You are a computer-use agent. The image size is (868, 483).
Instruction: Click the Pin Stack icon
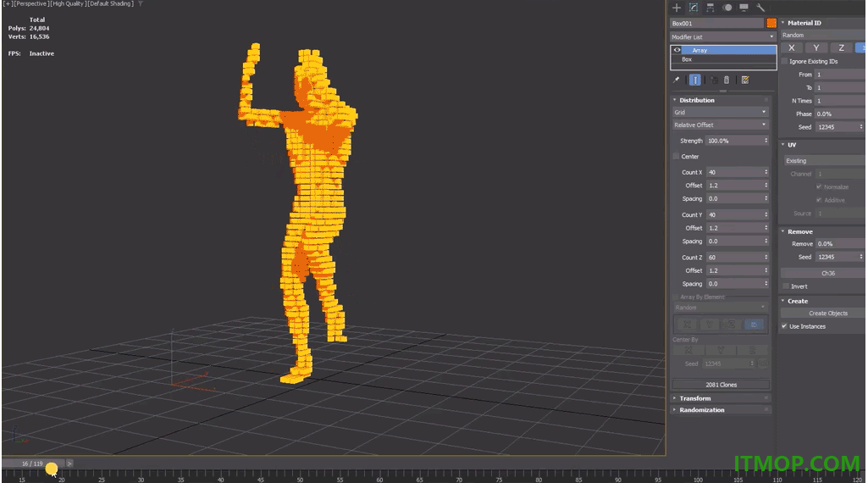click(677, 80)
